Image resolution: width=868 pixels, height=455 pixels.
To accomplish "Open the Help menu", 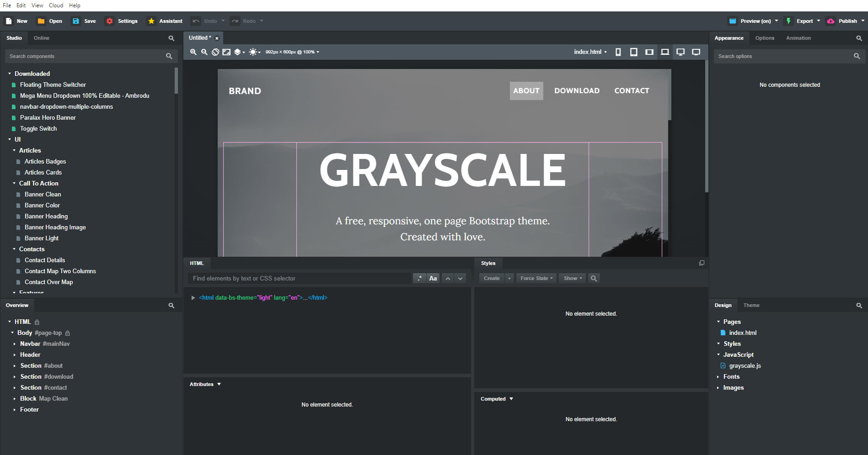I will tap(75, 5).
